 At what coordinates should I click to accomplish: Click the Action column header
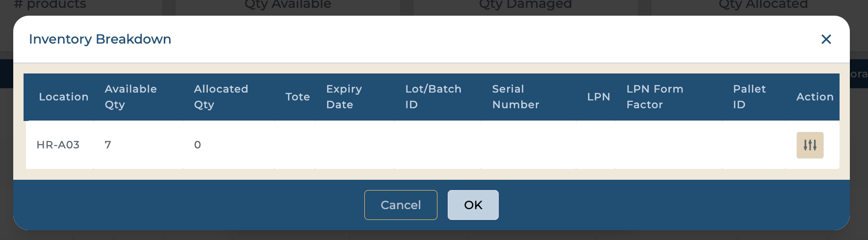(815, 97)
